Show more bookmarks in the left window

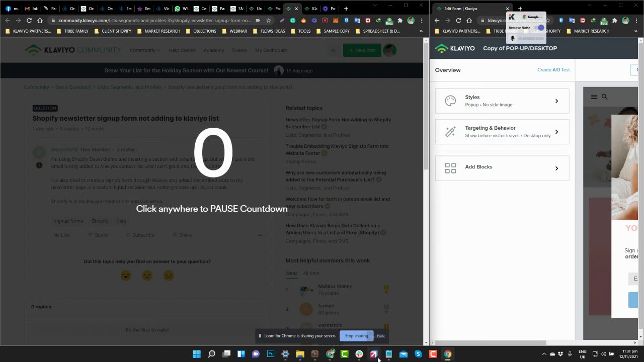(421, 31)
